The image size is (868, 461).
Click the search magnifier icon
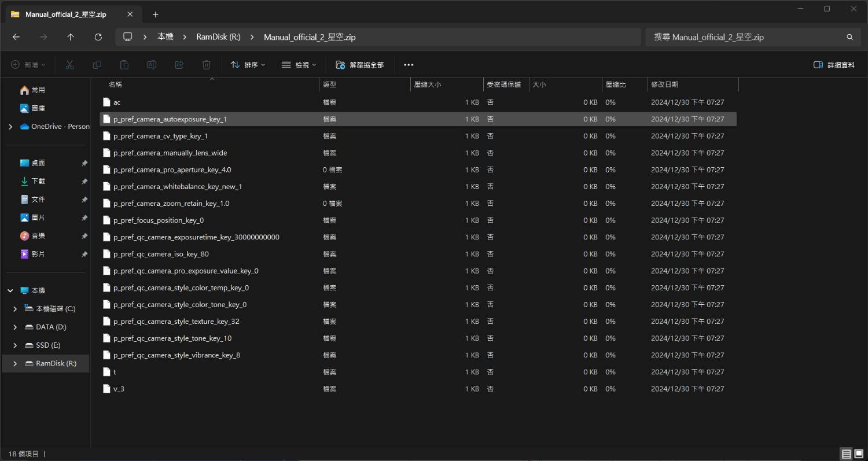click(x=850, y=37)
